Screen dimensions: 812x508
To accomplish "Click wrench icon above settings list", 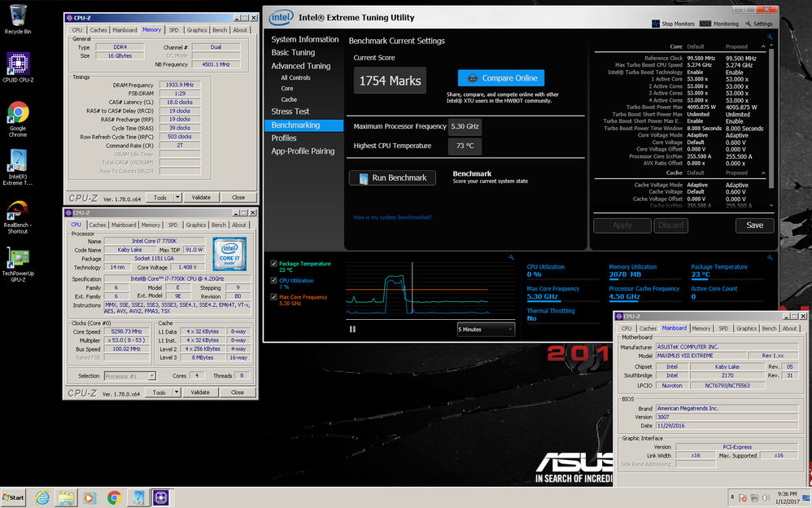I will [x=770, y=37].
